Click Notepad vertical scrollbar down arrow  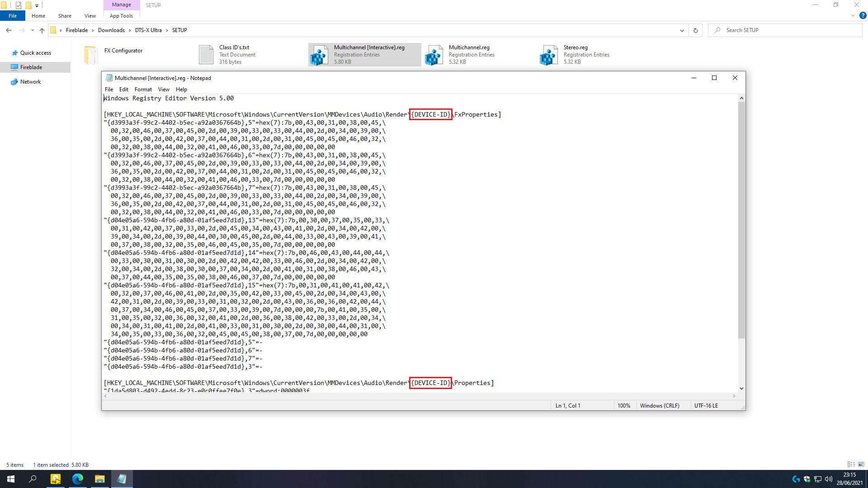click(741, 389)
